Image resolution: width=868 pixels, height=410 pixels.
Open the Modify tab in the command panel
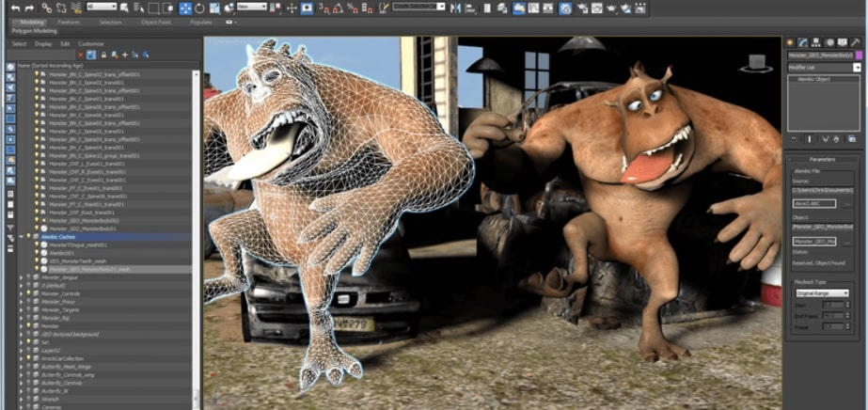[802, 42]
